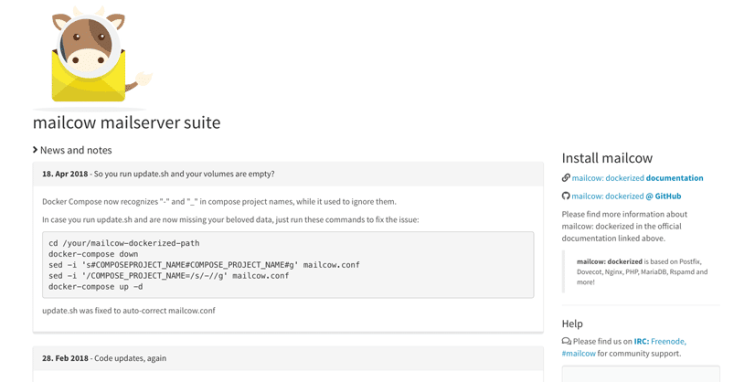This screenshot has width=755, height=382.
Task: Click the Help section heading
Action: (x=572, y=324)
